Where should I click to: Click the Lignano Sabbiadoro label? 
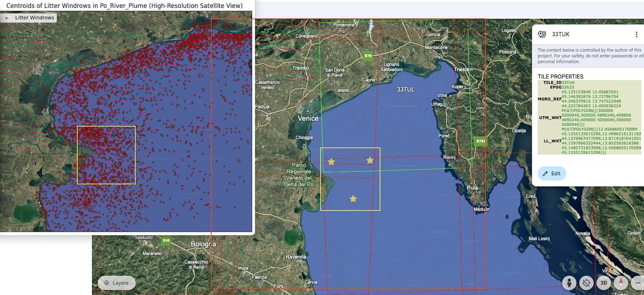pos(391,67)
